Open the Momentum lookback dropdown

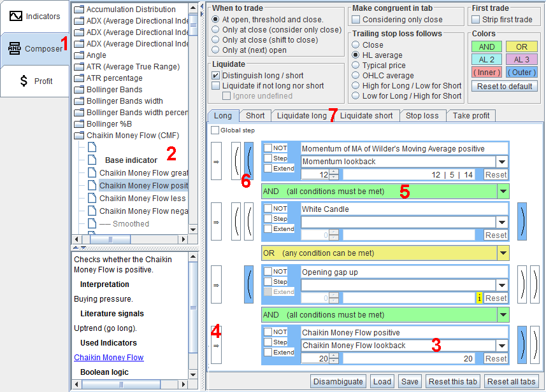point(502,162)
